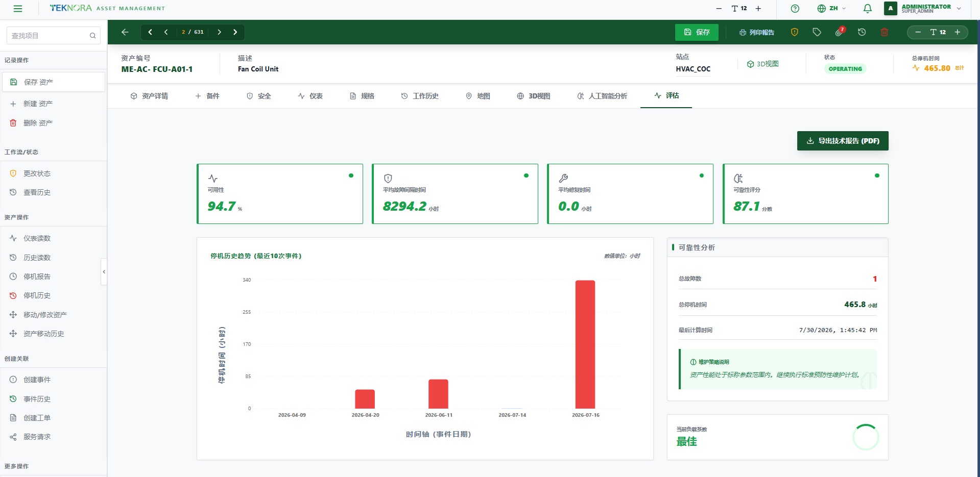The height and width of the screenshot is (477, 980).
Task: Go back with the left arrow
Action: pyautogui.click(x=125, y=32)
